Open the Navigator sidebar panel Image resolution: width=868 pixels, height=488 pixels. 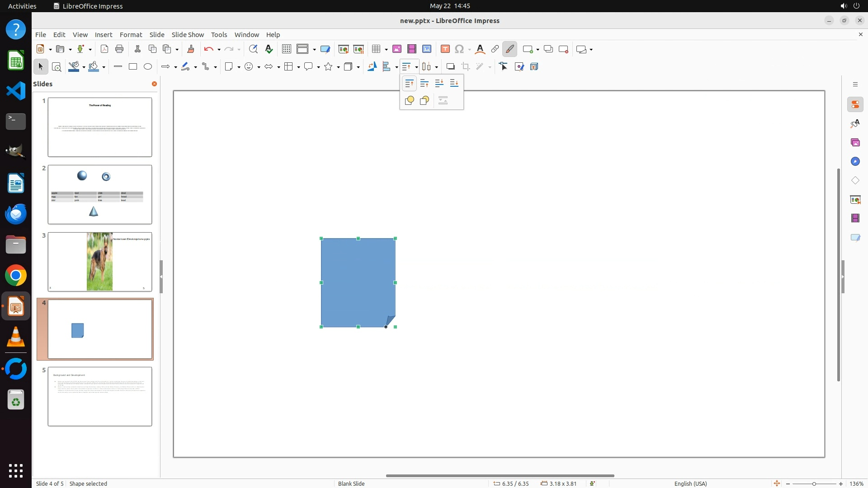pos(855,162)
